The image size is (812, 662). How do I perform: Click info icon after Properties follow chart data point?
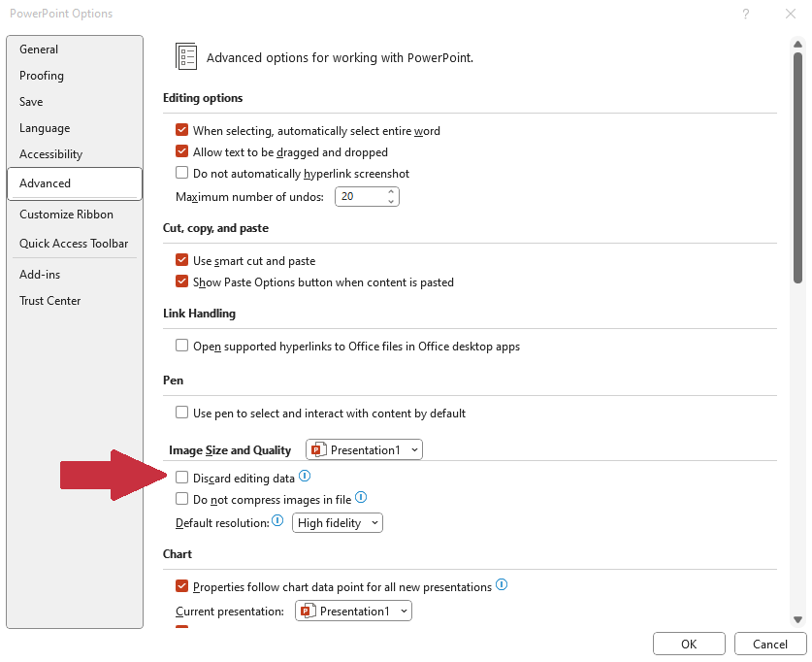pyautogui.click(x=502, y=585)
